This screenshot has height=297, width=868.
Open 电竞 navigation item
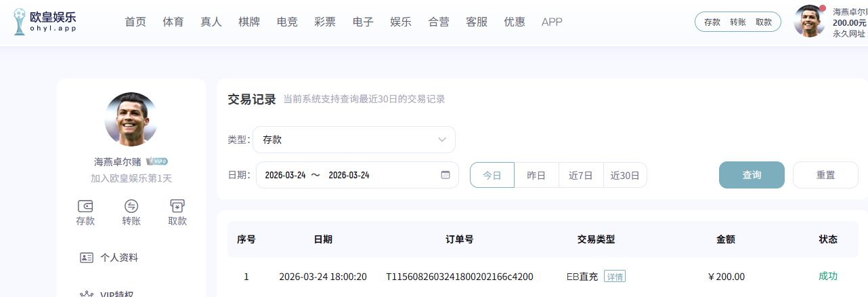coord(287,22)
